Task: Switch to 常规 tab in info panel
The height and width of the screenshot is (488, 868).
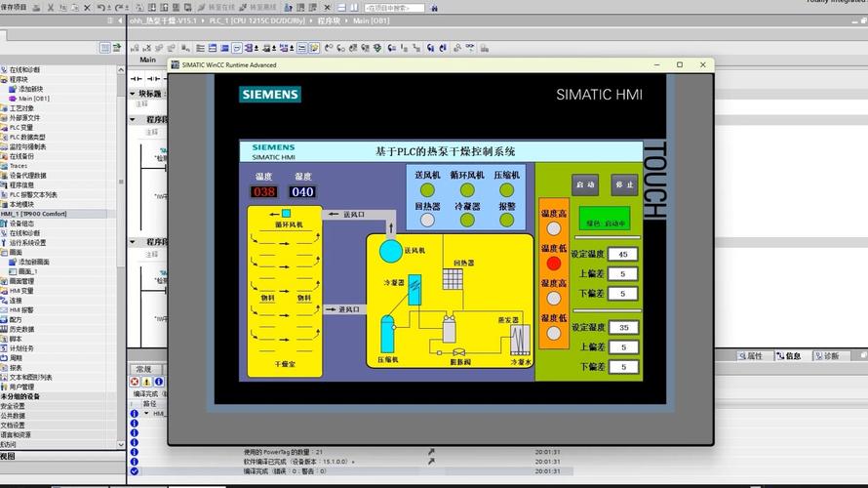Action: click(x=144, y=369)
